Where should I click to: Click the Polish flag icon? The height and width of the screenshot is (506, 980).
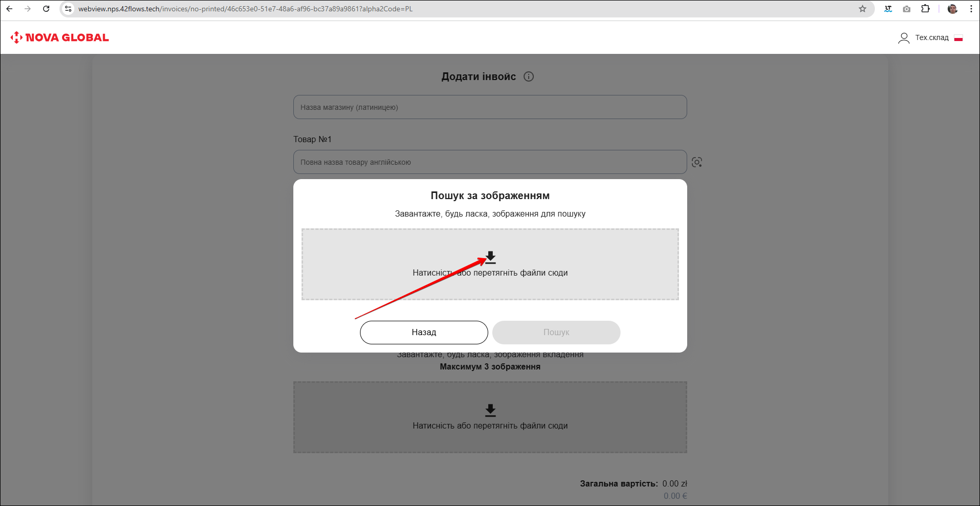(x=958, y=38)
